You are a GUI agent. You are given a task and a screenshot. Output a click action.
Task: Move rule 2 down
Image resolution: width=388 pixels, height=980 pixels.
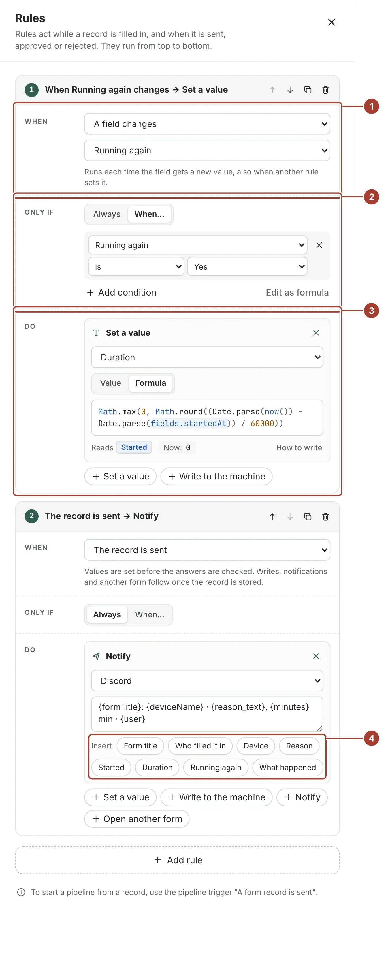pos(290,516)
